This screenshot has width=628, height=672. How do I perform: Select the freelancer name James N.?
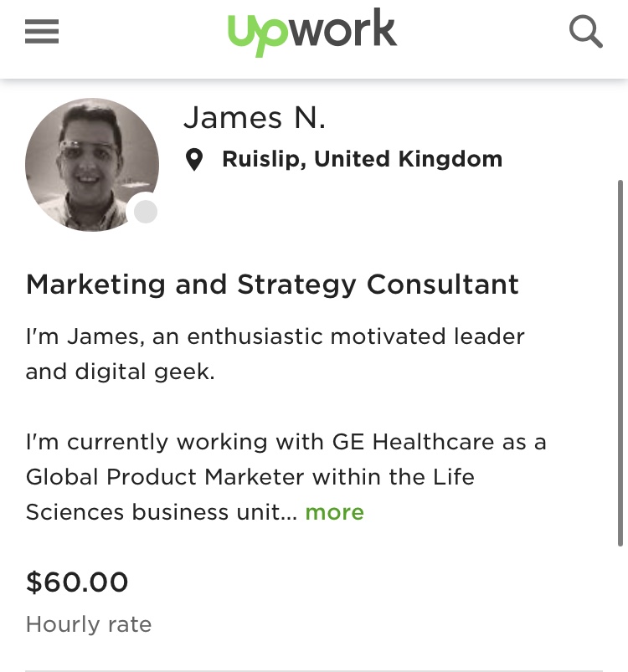(255, 117)
